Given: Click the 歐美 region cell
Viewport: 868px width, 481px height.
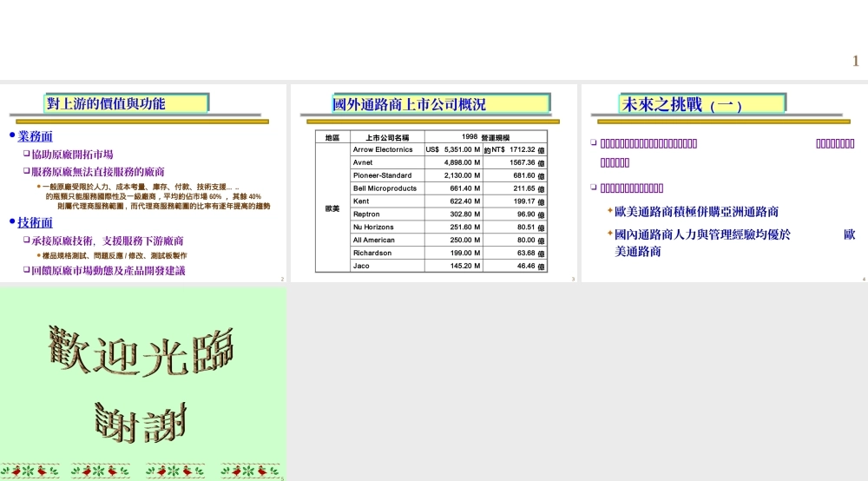Looking at the screenshot, I should click(332, 208).
